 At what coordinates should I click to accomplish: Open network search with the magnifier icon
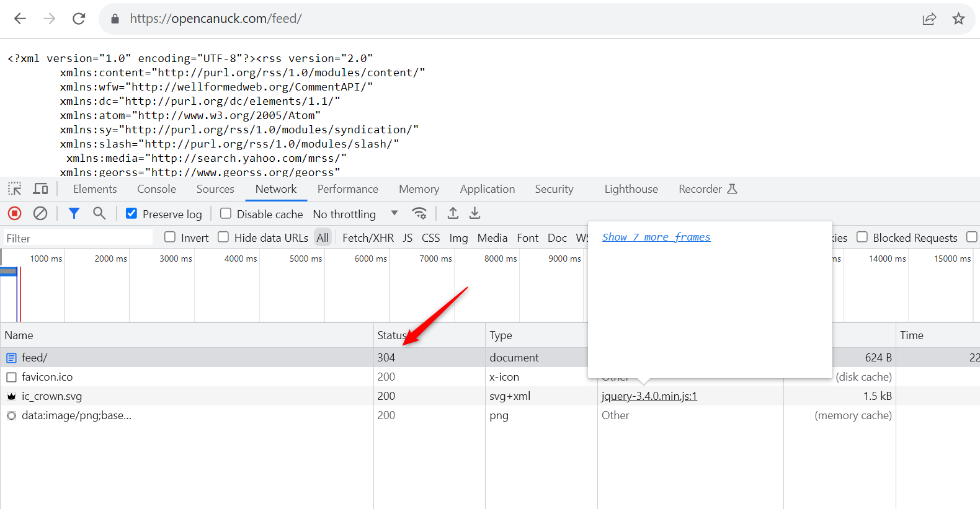pos(99,213)
